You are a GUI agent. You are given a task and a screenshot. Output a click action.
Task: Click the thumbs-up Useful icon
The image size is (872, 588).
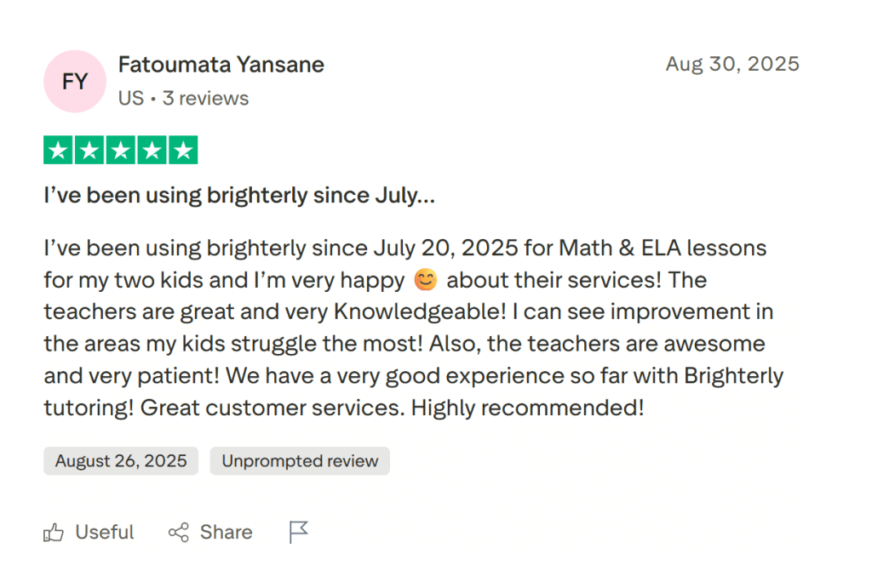(x=54, y=531)
